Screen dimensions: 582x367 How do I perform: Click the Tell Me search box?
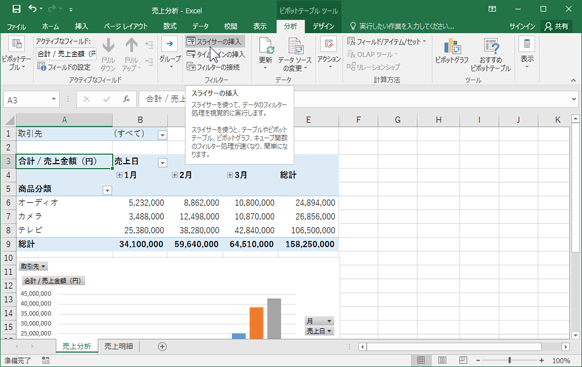point(402,26)
